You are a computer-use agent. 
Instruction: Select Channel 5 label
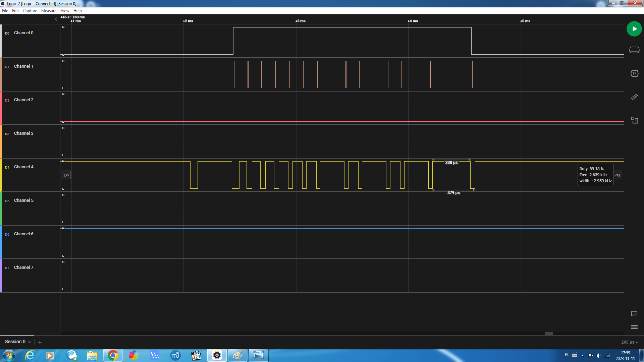click(24, 200)
